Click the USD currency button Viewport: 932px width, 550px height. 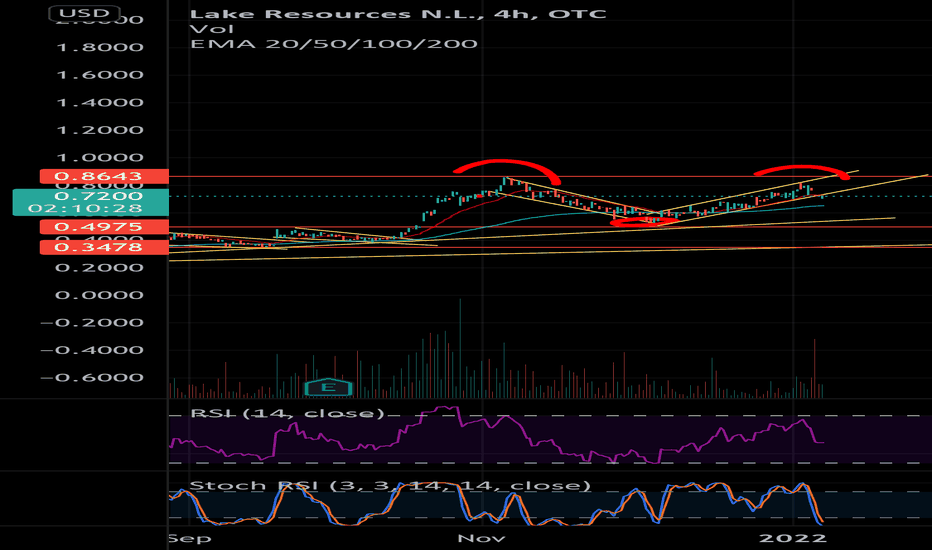[84, 13]
